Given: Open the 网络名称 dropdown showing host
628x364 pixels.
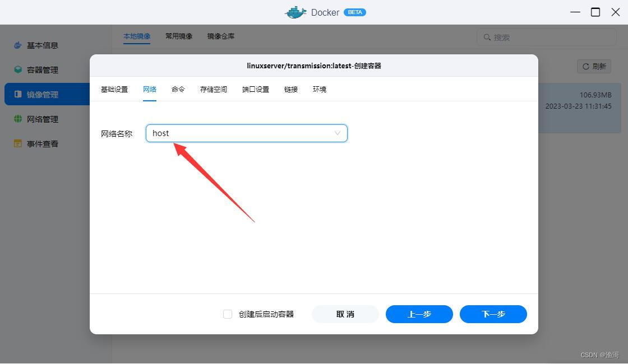Looking at the screenshot, I should 246,133.
